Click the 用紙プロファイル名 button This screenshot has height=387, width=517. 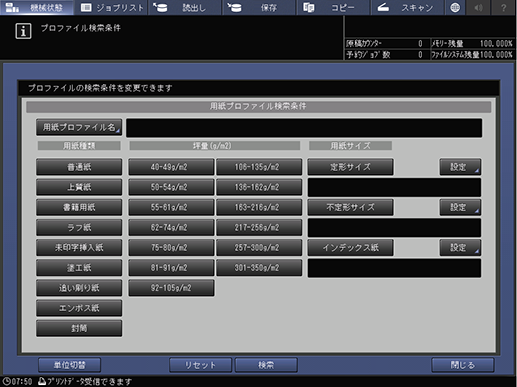(x=79, y=127)
